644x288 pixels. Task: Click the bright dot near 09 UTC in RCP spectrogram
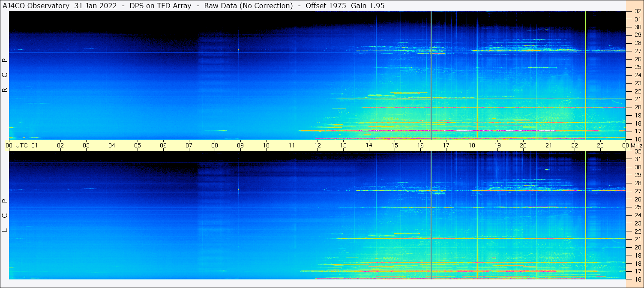pyautogui.click(x=238, y=50)
